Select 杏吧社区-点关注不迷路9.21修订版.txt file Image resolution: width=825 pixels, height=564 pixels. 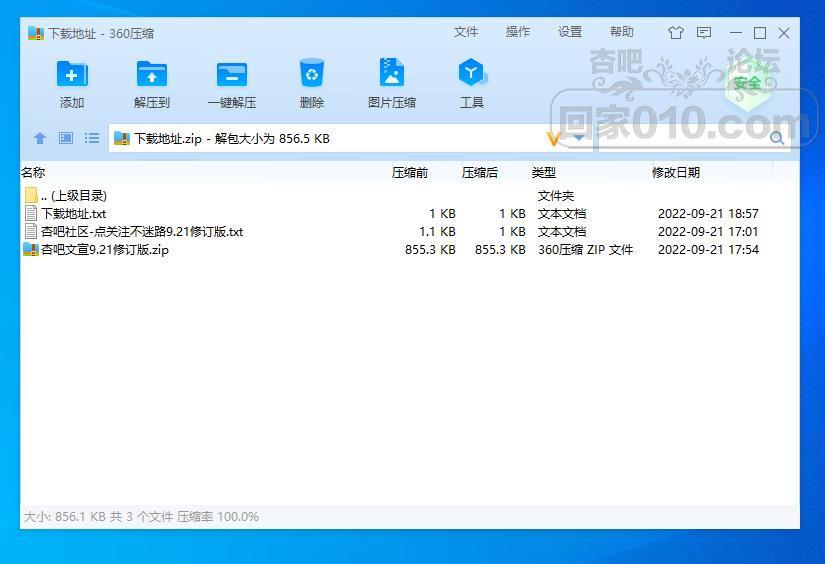tap(142, 231)
